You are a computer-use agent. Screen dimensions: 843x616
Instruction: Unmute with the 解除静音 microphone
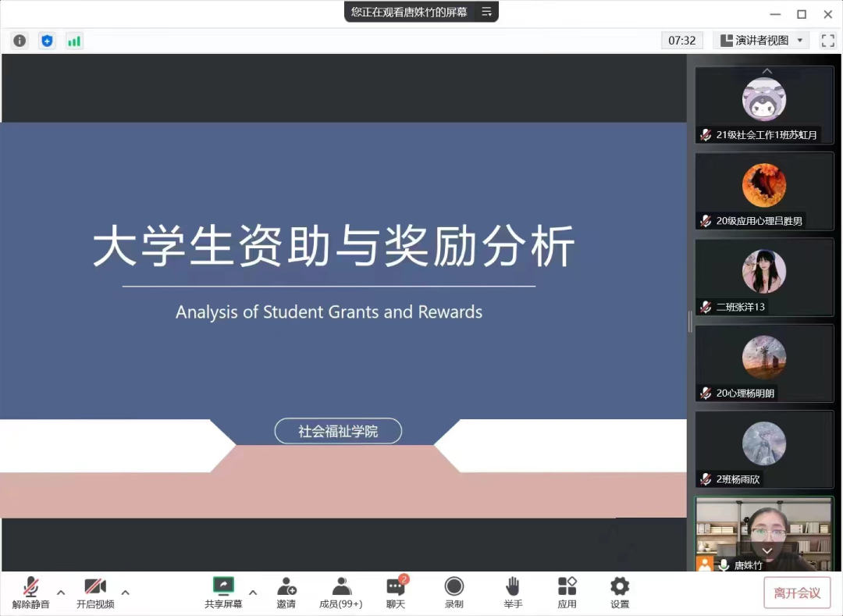(x=30, y=593)
